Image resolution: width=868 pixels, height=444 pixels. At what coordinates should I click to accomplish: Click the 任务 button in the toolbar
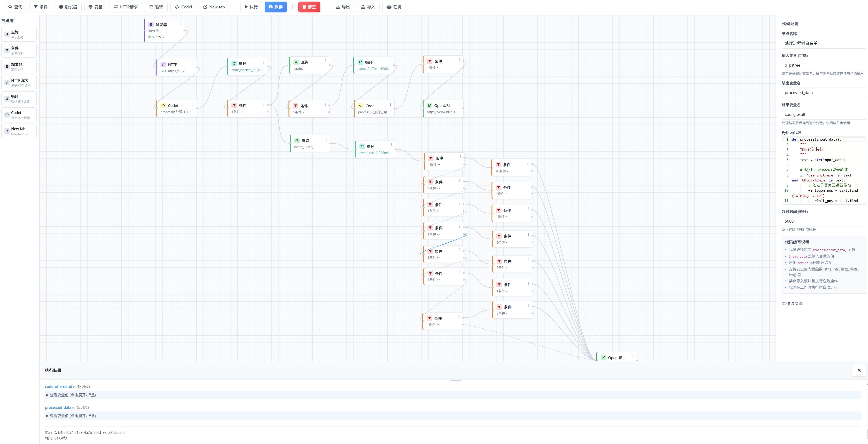click(394, 7)
